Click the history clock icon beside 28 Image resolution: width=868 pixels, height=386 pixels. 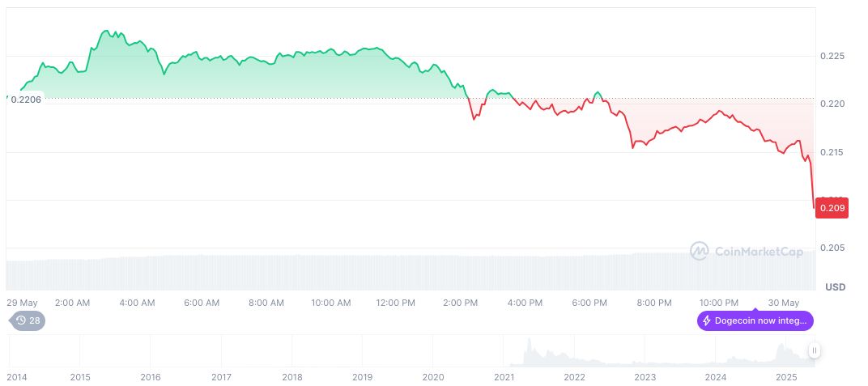tap(21, 320)
